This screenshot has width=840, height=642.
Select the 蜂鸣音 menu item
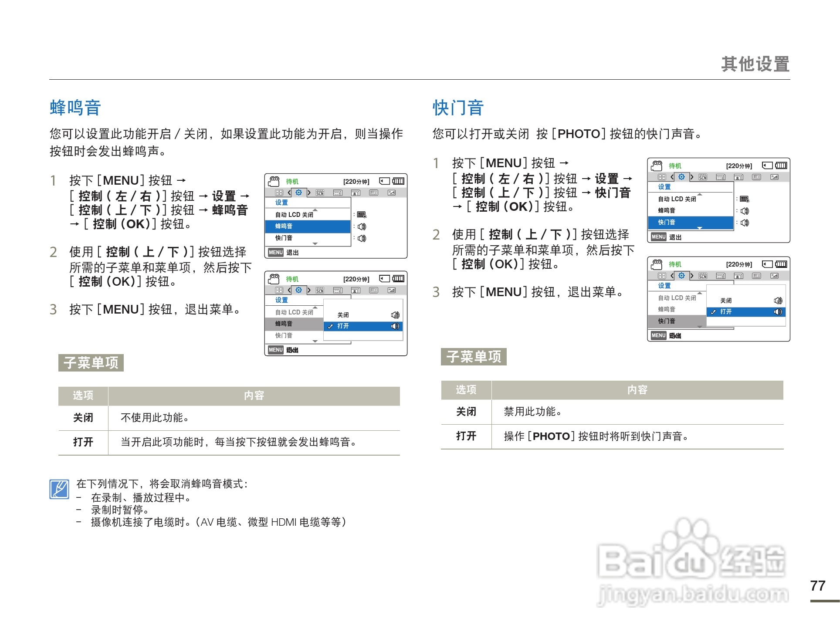tap(285, 226)
